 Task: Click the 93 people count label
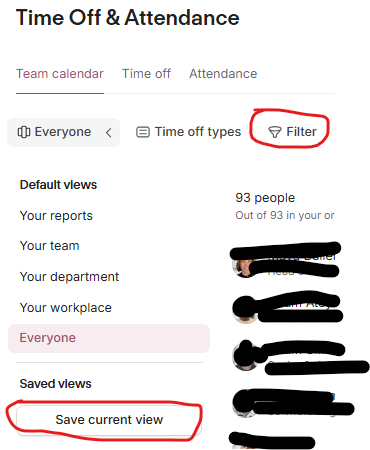pos(265,198)
